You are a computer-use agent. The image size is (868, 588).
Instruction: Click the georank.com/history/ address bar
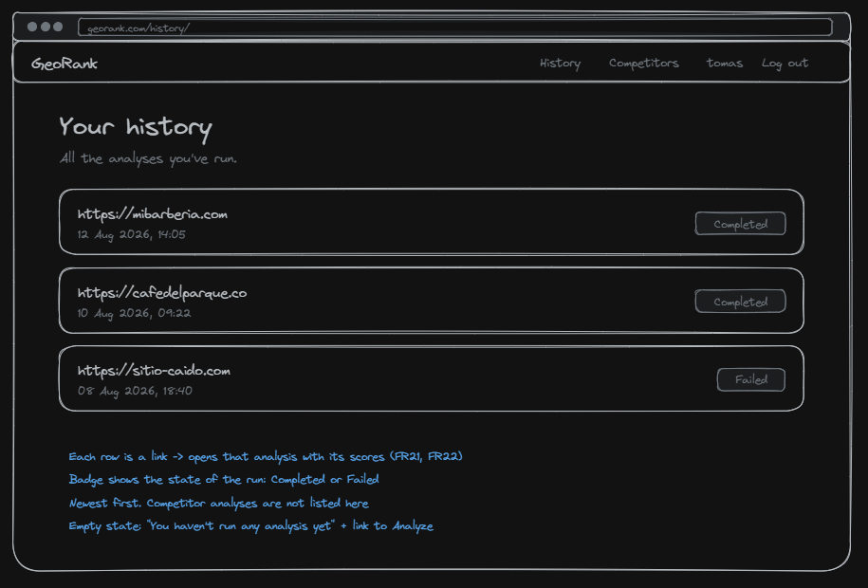point(455,28)
